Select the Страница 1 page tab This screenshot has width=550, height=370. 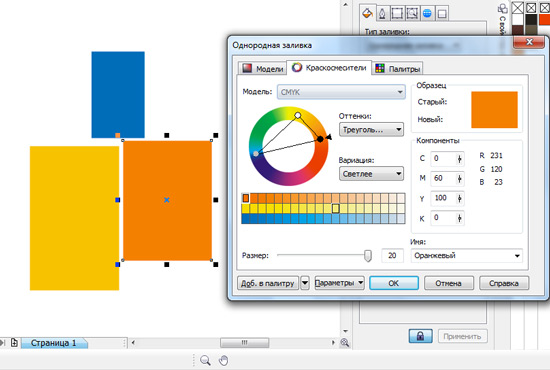[54, 343]
